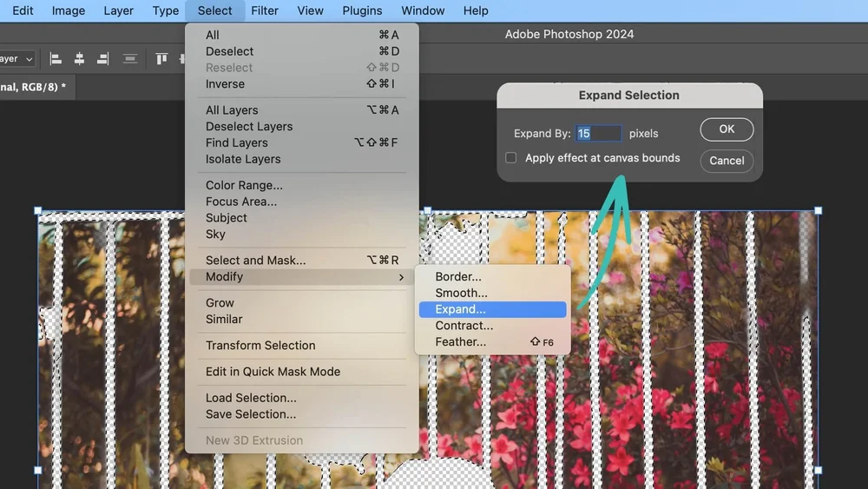Choose Similar from Select menu
The width and height of the screenshot is (868, 489).
click(x=302, y=319)
